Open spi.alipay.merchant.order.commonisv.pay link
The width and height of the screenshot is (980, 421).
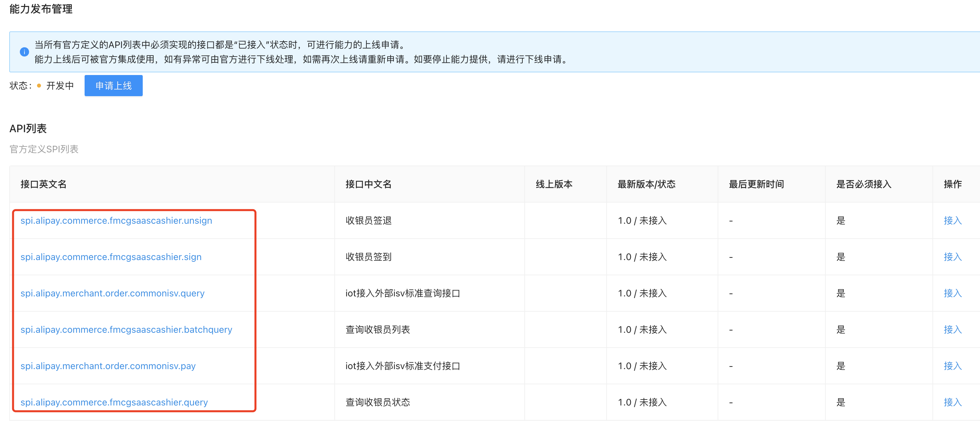pos(108,366)
